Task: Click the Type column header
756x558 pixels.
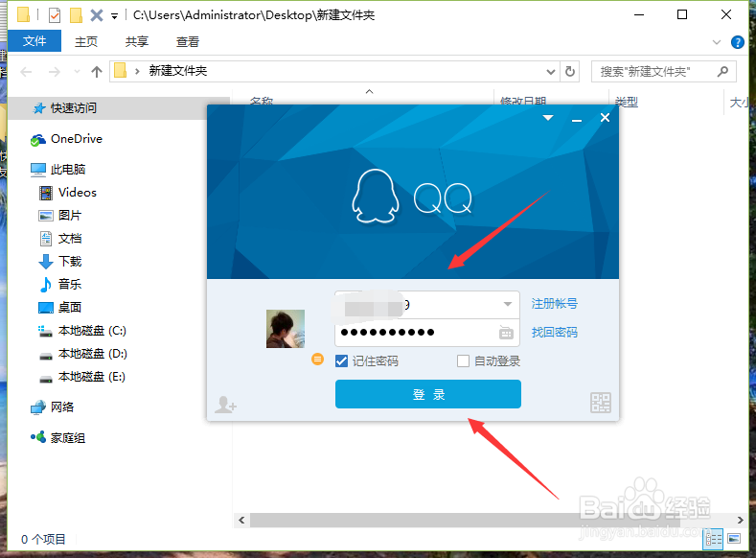Action: click(x=627, y=102)
